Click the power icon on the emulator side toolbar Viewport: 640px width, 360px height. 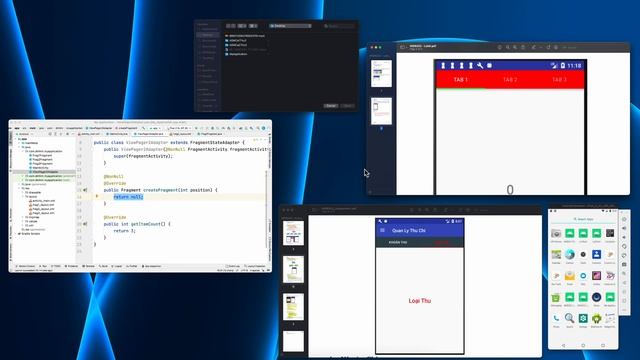pos(624,219)
